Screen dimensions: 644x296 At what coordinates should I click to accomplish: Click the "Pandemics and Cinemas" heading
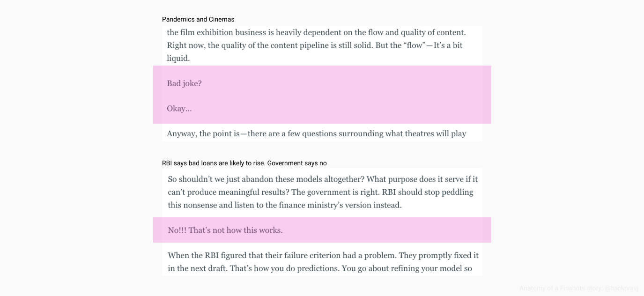(198, 19)
